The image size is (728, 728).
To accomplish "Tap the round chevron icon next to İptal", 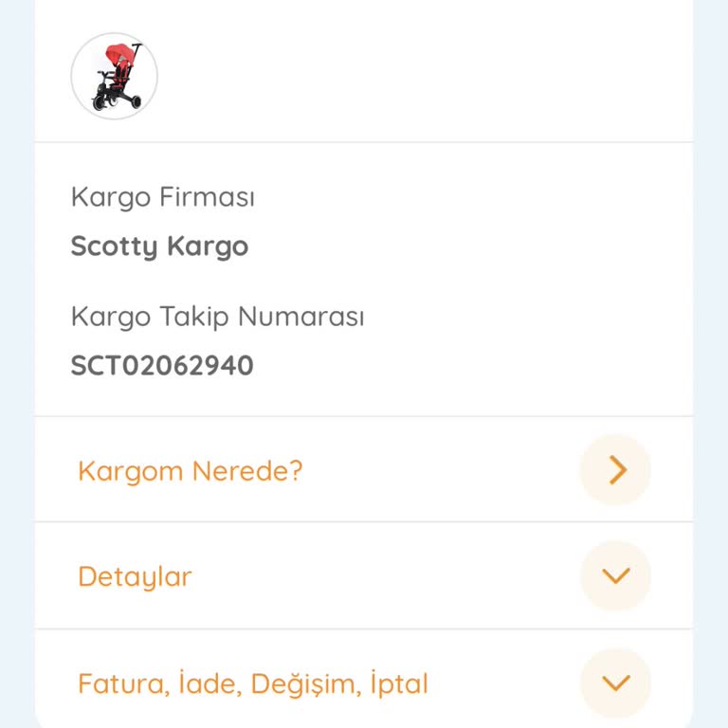I will tap(615, 682).
